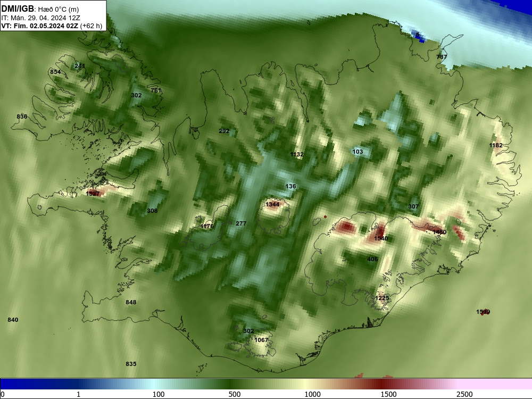
Task: Click the 103 height value
Action: (358, 152)
